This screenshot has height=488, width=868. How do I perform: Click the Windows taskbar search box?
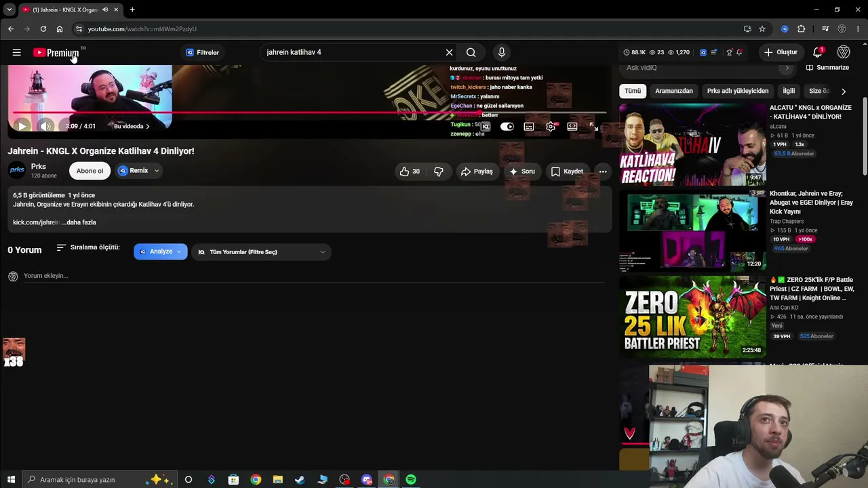tap(100, 480)
